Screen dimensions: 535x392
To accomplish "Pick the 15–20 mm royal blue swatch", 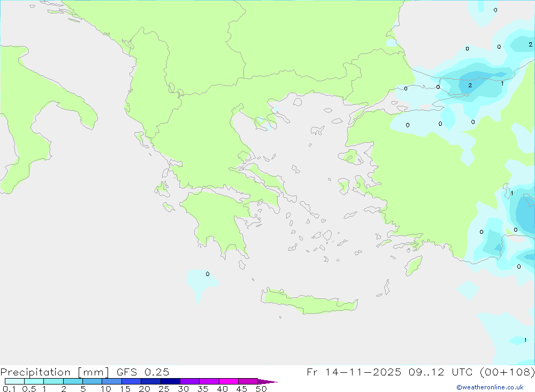I will (132, 381).
